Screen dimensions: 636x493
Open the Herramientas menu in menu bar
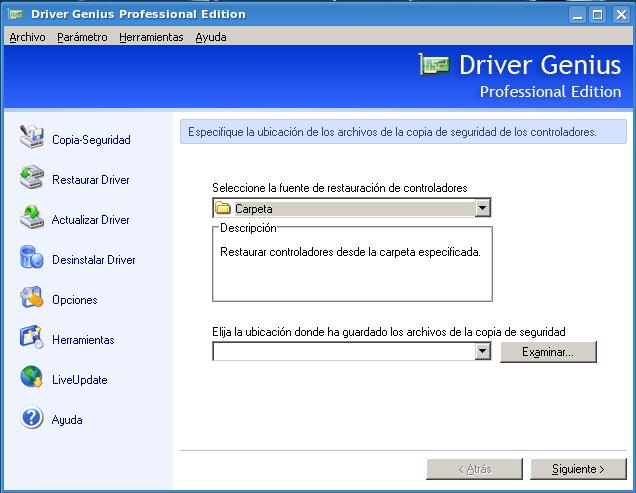(151, 37)
